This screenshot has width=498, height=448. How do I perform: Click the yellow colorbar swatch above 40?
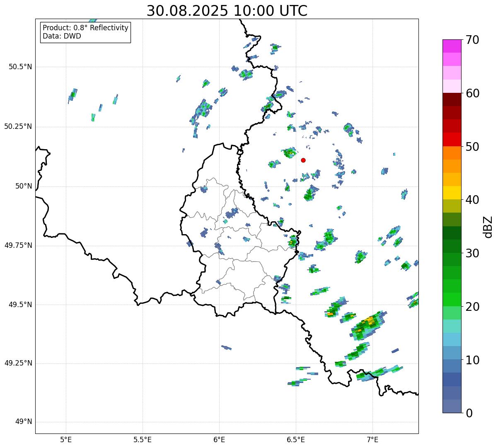(x=452, y=193)
